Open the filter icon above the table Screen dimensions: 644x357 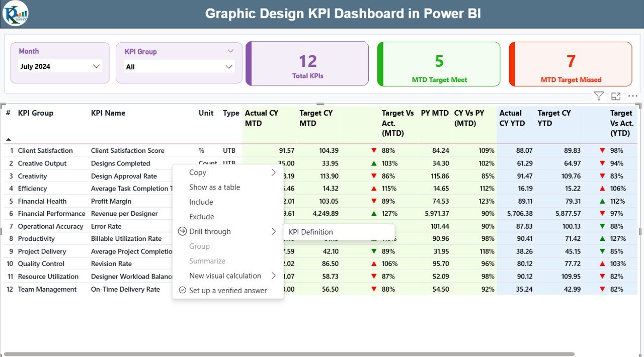pyautogui.click(x=598, y=96)
